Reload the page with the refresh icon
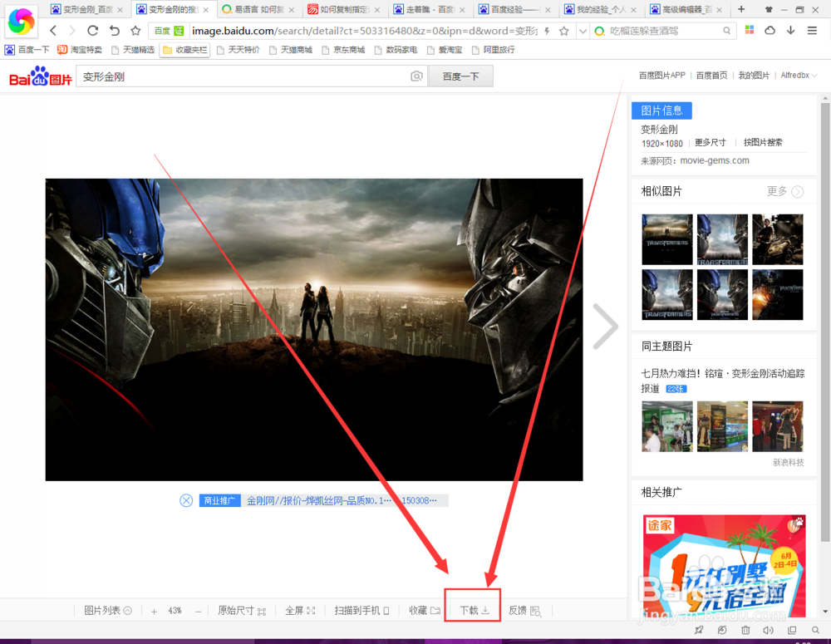831x644 pixels. coord(93,31)
